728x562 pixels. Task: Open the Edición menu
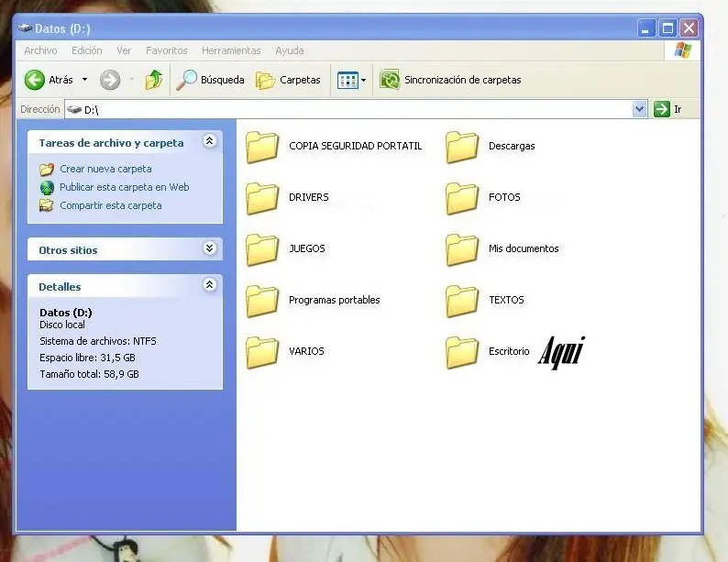(87, 50)
